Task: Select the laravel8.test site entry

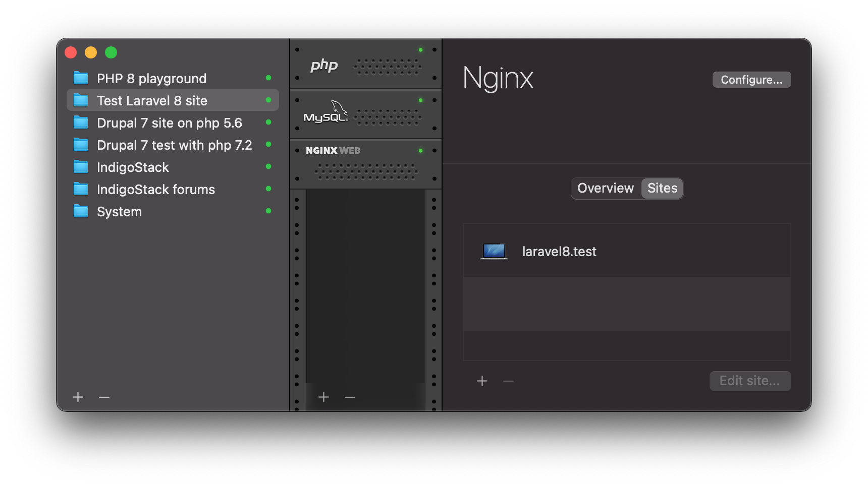Action: (559, 251)
